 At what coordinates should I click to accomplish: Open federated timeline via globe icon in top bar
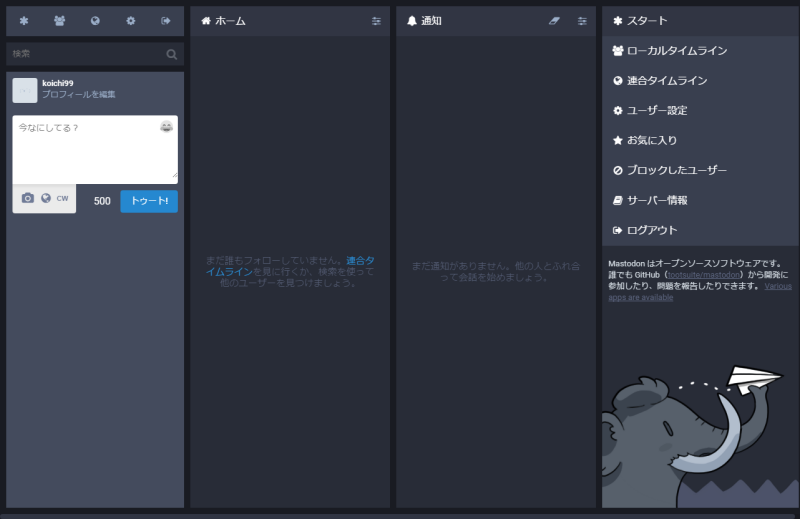95,21
